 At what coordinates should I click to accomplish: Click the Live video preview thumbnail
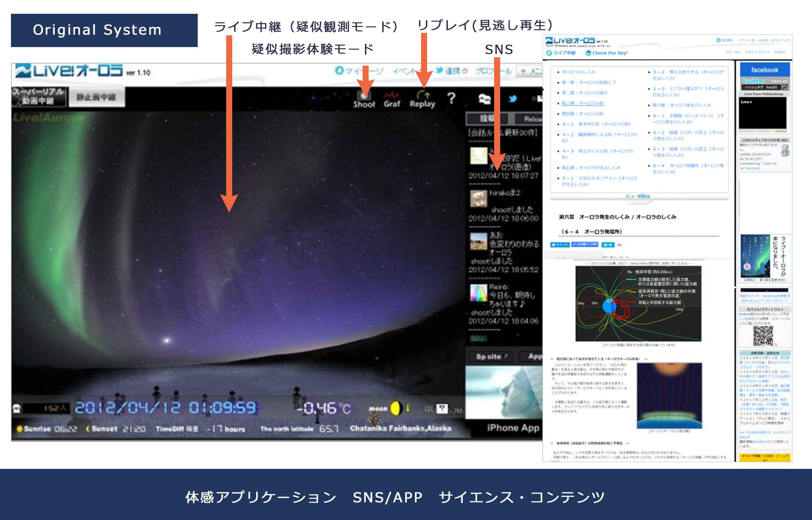pyautogui.click(x=763, y=113)
